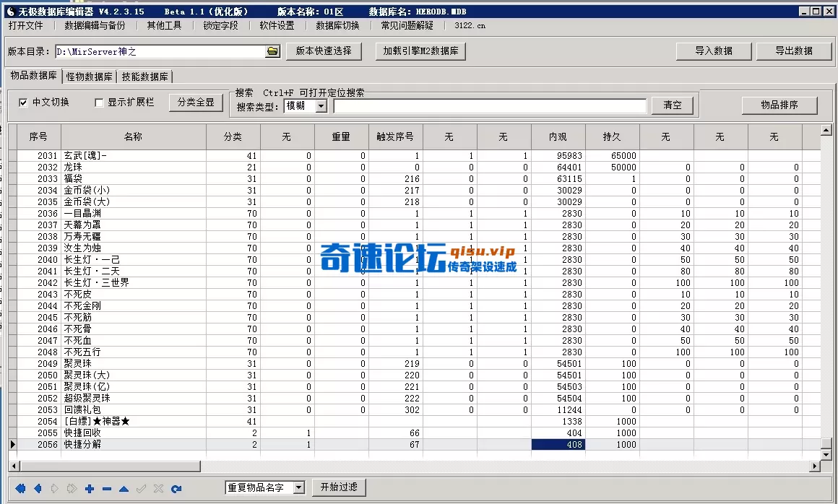Image resolution: width=838 pixels, height=504 pixels.
Task: Click the 序号 column header
Action: tap(39, 136)
